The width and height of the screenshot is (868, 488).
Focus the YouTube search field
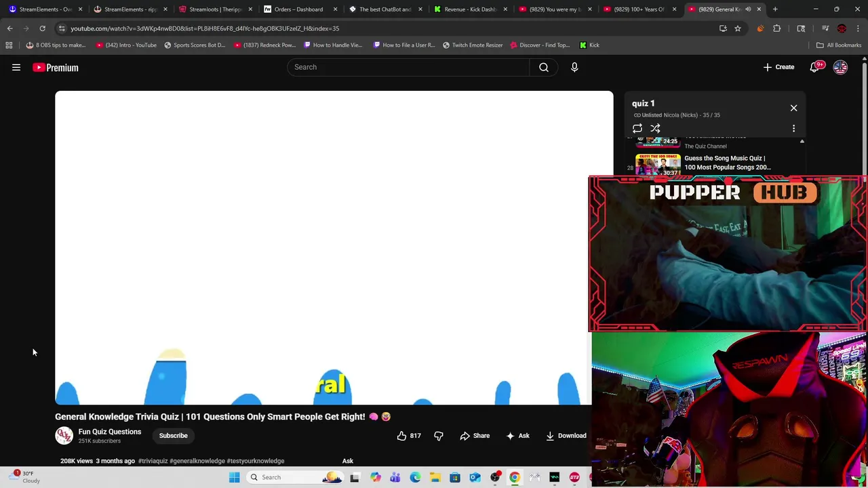(x=408, y=67)
